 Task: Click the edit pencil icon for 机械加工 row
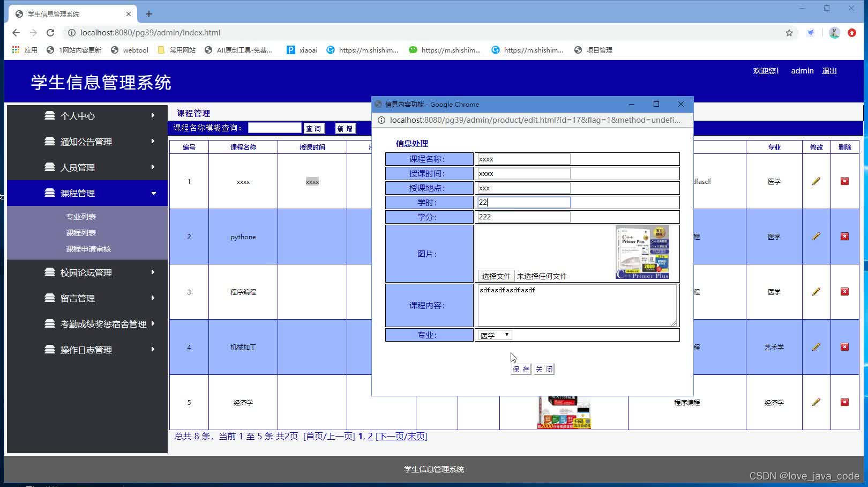816,347
